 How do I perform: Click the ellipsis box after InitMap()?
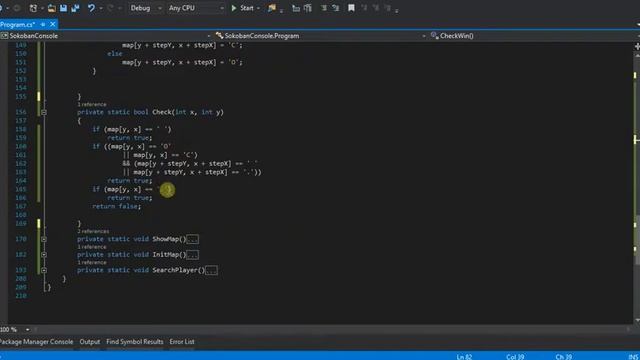[192, 255]
